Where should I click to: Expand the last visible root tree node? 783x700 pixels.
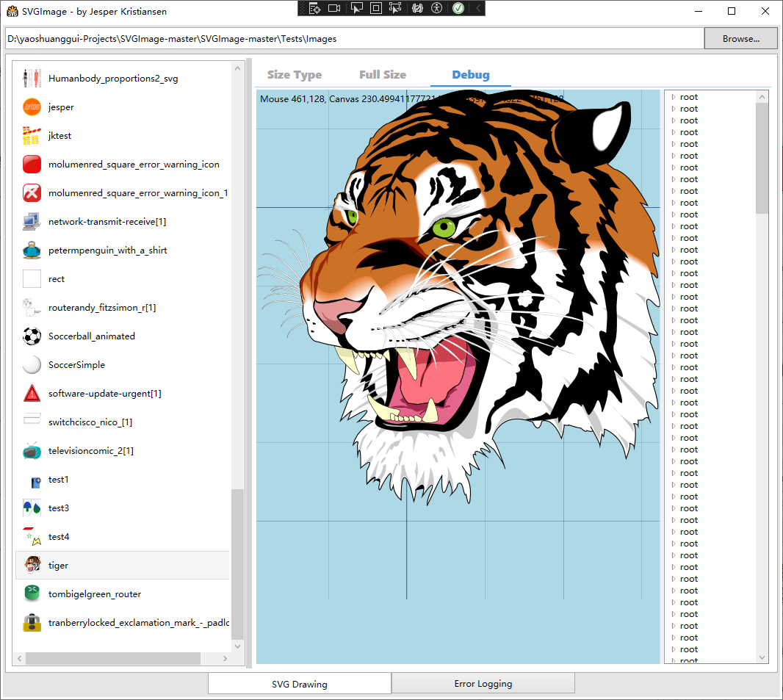click(x=673, y=649)
